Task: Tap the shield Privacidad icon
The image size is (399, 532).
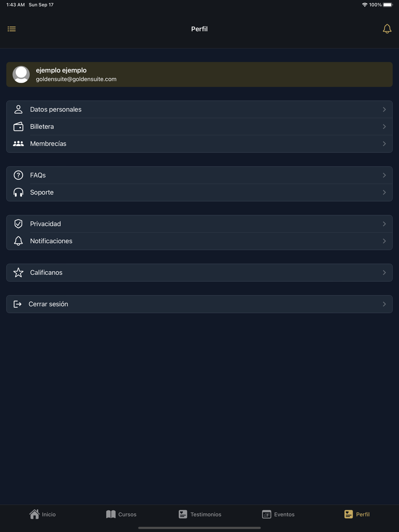Action: [18, 224]
